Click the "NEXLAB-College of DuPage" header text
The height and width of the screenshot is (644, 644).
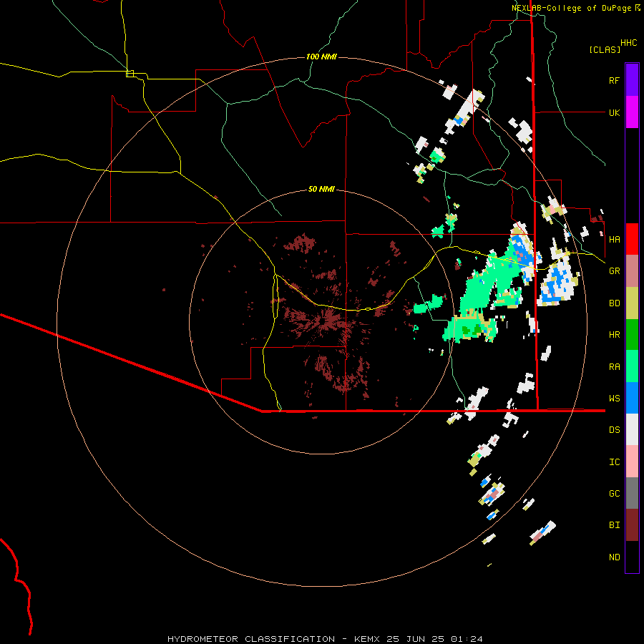(572, 8)
